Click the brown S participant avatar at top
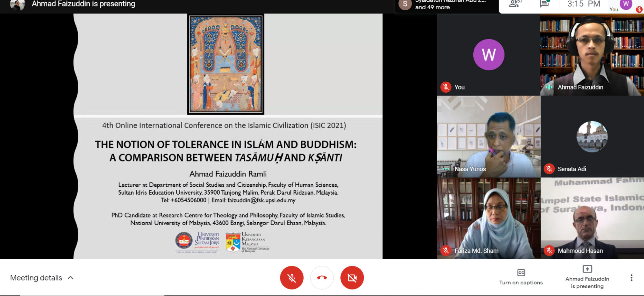Viewport: 644px width, 296px height. click(x=405, y=5)
